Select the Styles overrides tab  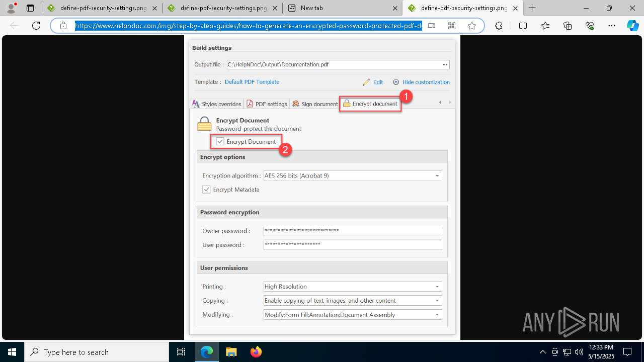[217, 104]
